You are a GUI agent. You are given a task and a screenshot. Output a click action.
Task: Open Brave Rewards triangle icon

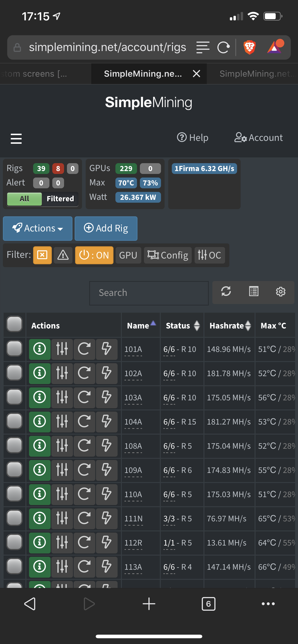[275, 47]
